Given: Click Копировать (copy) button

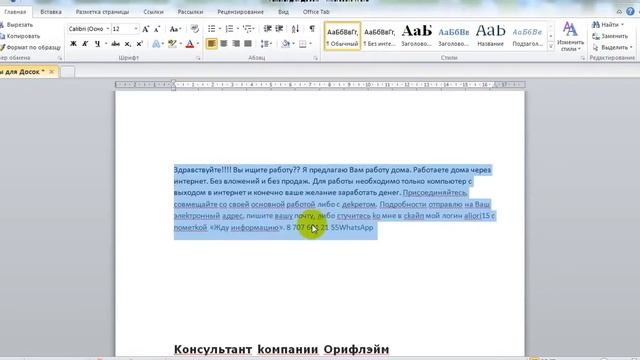Looking at the screenshot, I should coord(20,36).
